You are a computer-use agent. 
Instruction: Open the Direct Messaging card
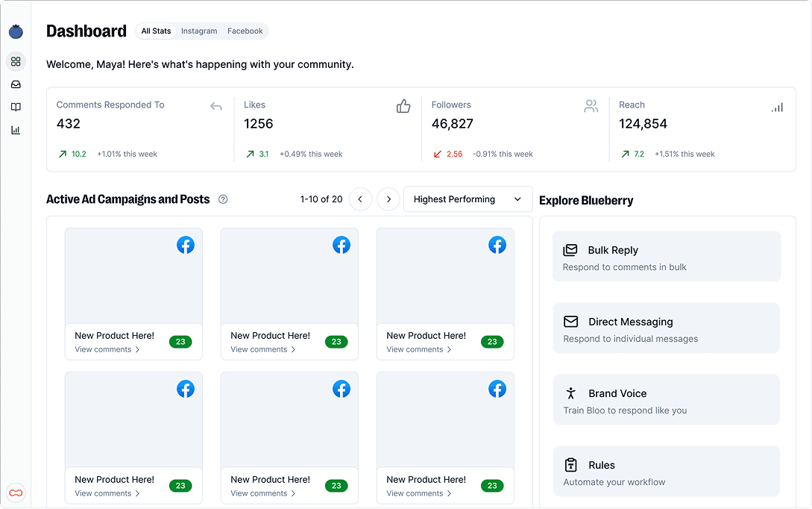(x=667, y=328)
